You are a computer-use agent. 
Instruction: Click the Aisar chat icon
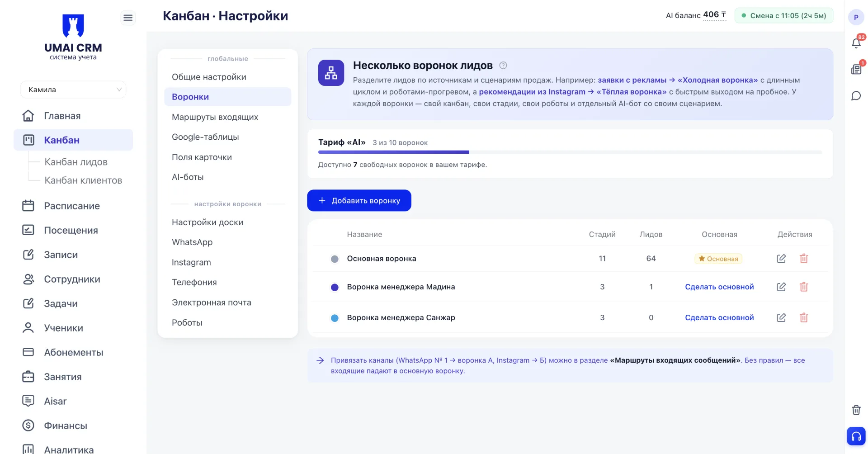28,401
